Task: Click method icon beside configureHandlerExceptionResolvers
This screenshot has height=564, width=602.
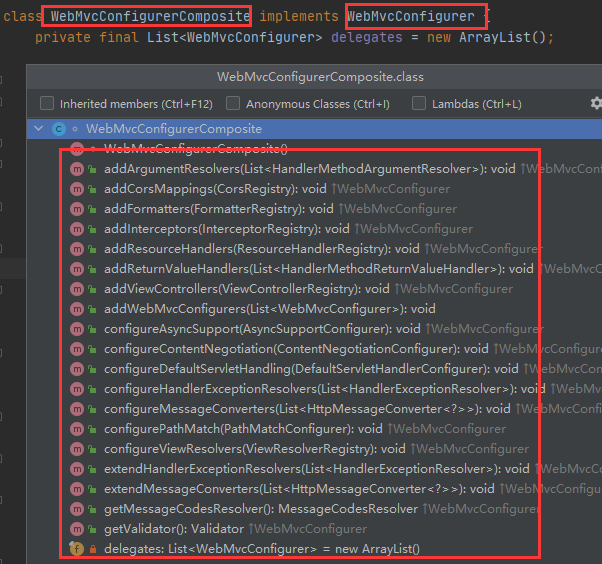Action: coord(77,389)
